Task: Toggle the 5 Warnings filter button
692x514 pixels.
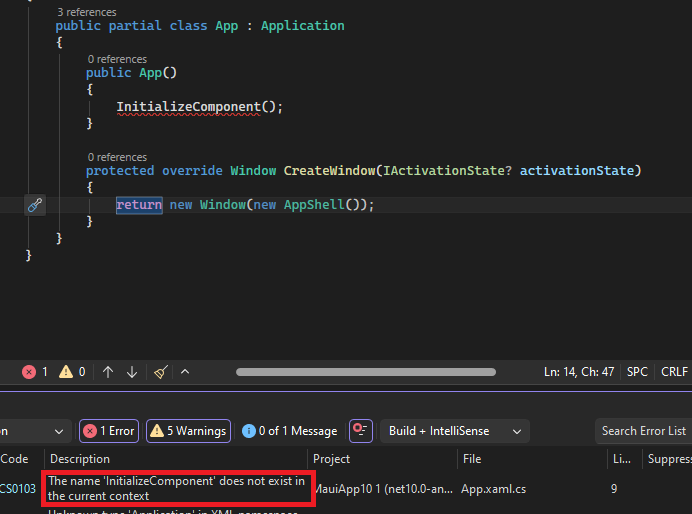Action: (188, 431)
